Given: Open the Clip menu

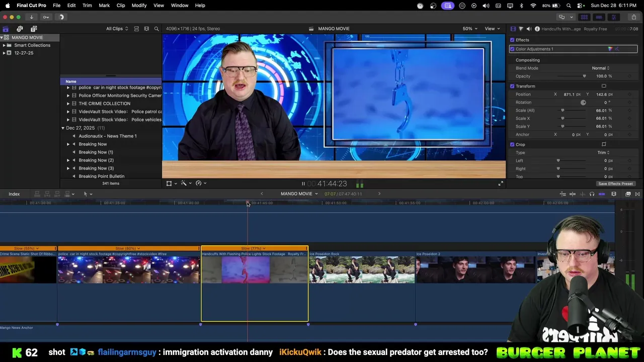Looking at the screenshot, I should point(121,6).
